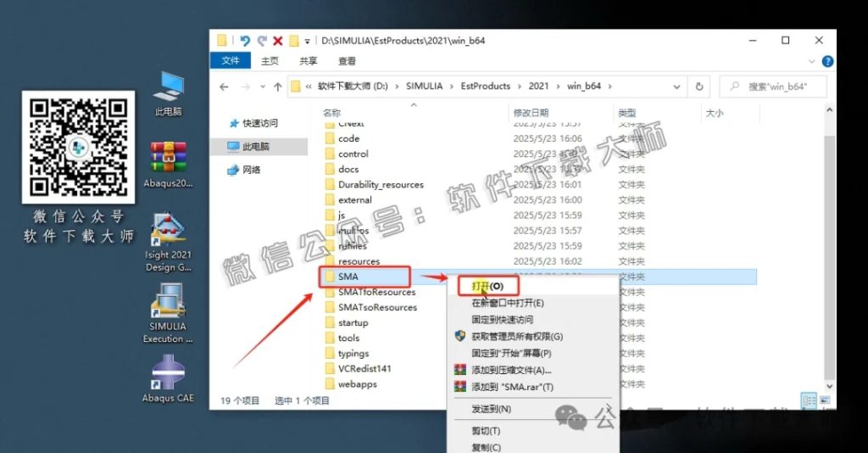The width and height of the screenshot is (868, 453).
Task: Click the new folder icon in title bar
Action: click(x=294, y=41)
